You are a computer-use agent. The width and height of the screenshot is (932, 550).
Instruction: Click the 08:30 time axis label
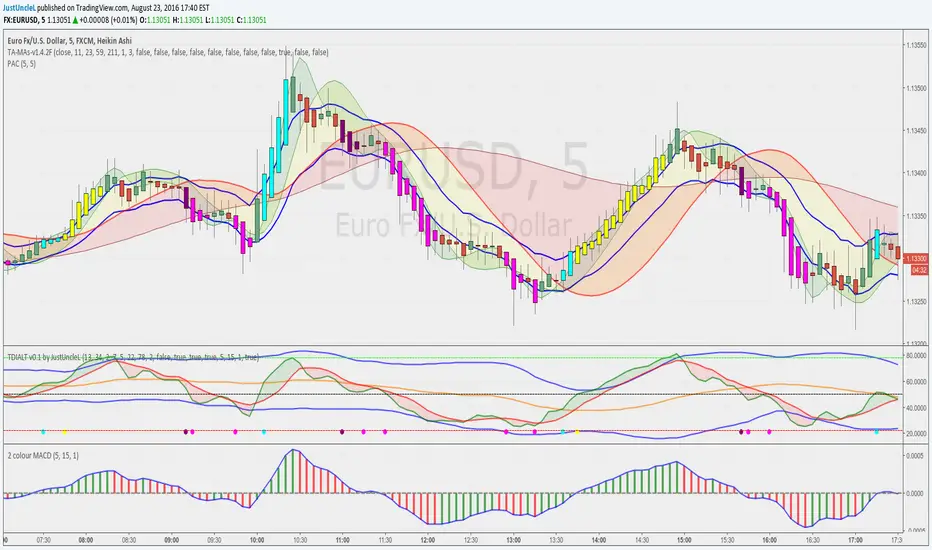(x=129, y=540)
